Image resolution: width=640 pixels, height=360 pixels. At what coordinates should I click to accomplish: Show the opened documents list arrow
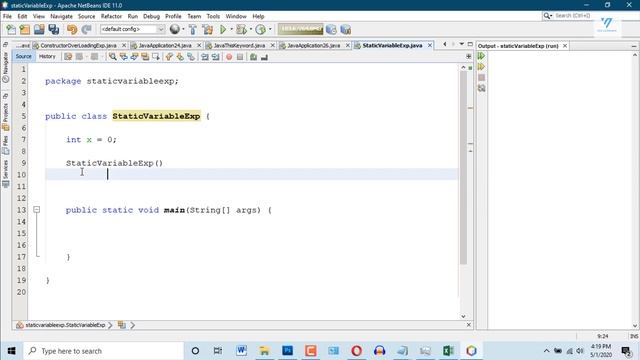coord(462,44)
